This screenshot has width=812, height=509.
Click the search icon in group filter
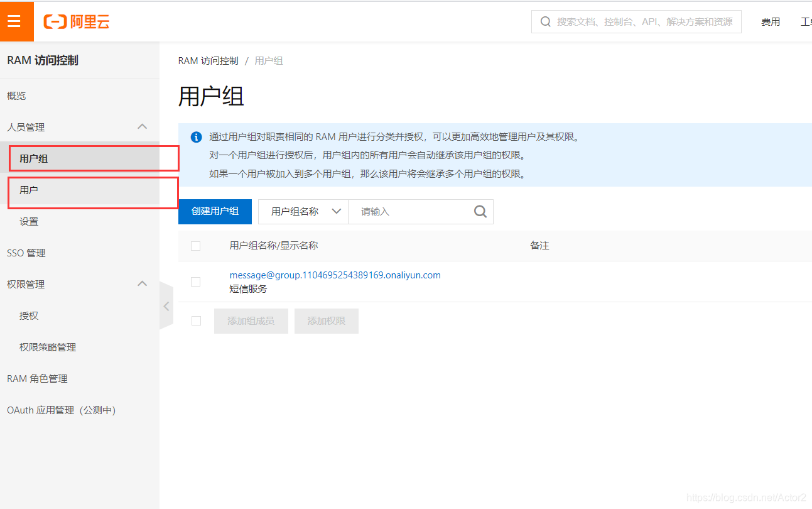[480, 212]
